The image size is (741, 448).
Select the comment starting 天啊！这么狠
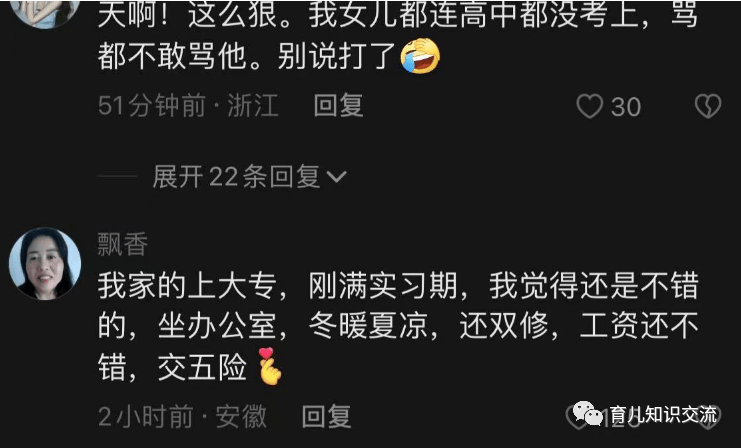pyautogui.click(x=398, y=37)
